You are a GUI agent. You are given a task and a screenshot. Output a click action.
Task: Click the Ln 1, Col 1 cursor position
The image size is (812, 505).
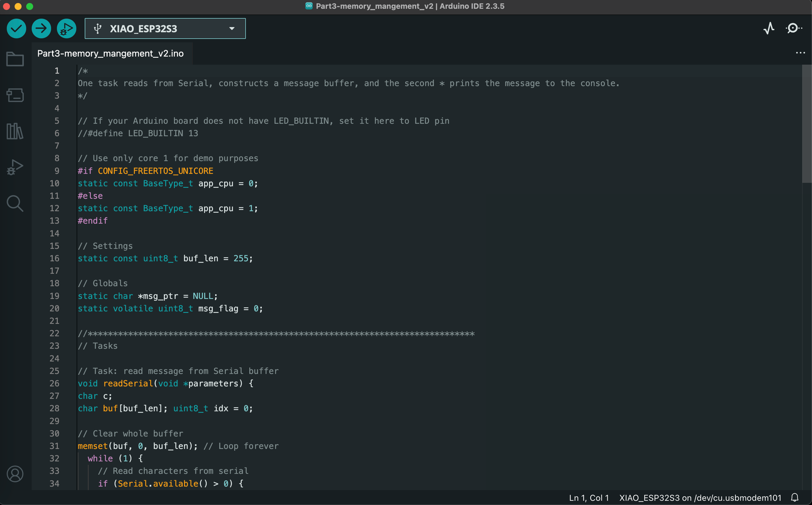click(x=589, y=498)
